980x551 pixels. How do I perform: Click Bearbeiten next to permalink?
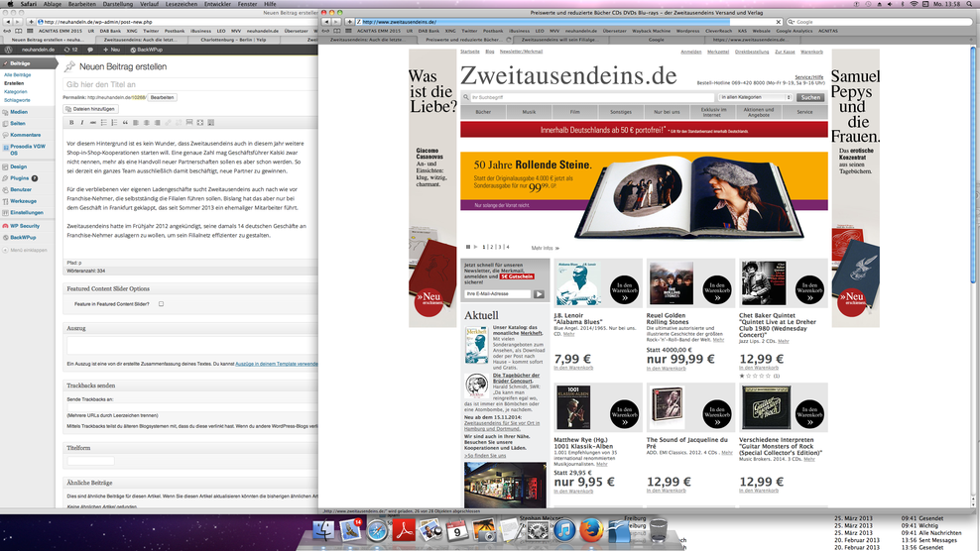162,97
